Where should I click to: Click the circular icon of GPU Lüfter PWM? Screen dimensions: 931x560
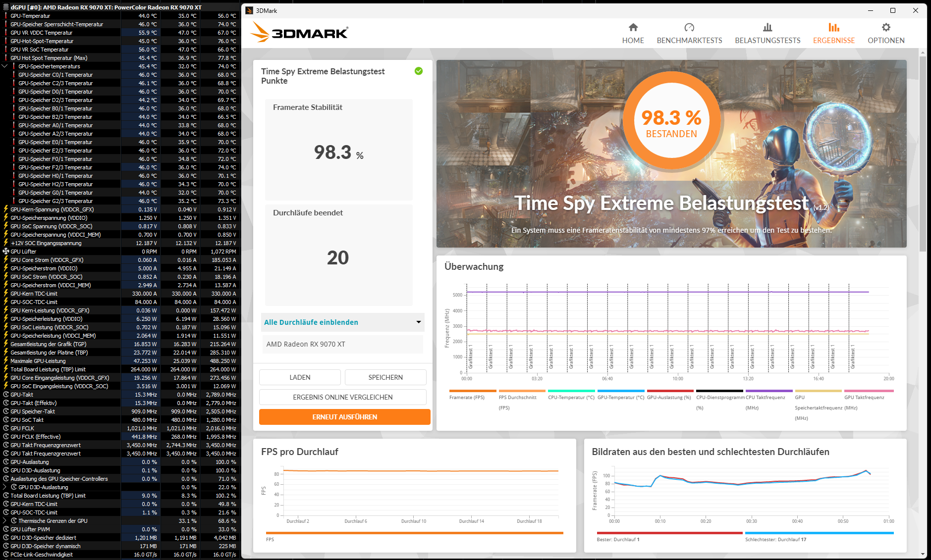click(x=6, y=529)
